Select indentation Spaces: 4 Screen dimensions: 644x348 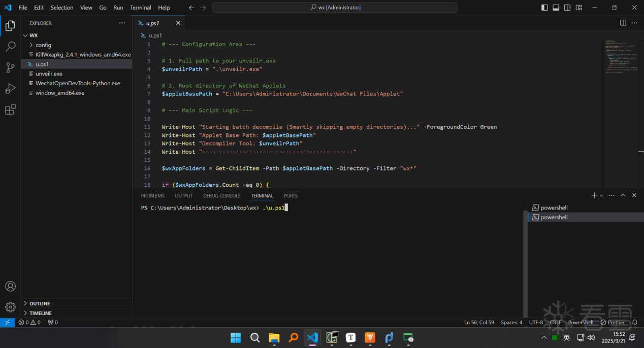point(511,322)
